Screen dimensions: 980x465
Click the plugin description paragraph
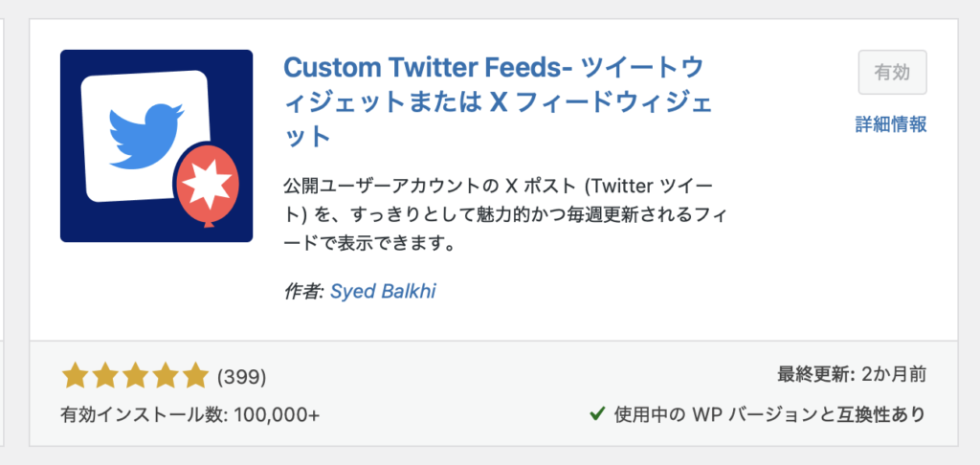(500, 213)
